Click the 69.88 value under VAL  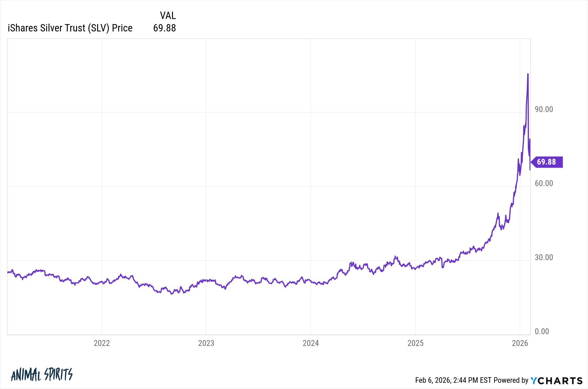(164, 28)
